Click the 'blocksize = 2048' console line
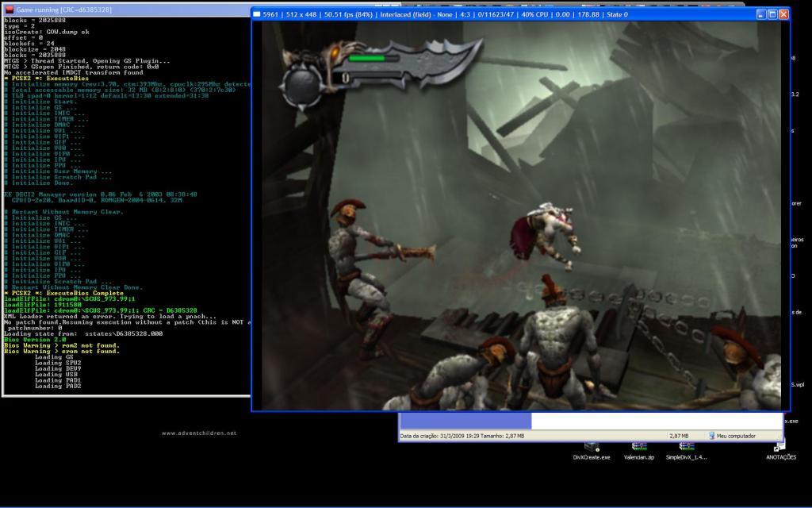The image size is (812, 508). pos(35,49)
